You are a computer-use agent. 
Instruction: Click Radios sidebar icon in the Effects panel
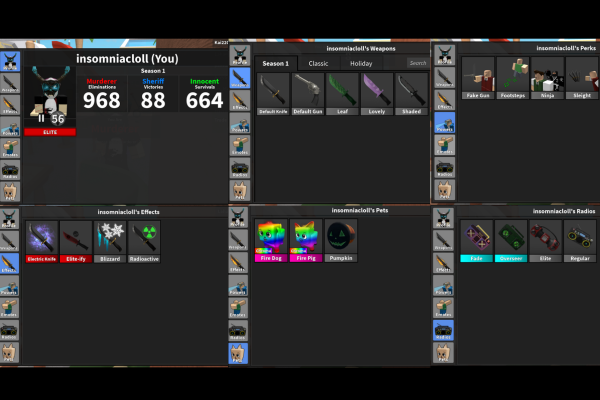point(9,330)
